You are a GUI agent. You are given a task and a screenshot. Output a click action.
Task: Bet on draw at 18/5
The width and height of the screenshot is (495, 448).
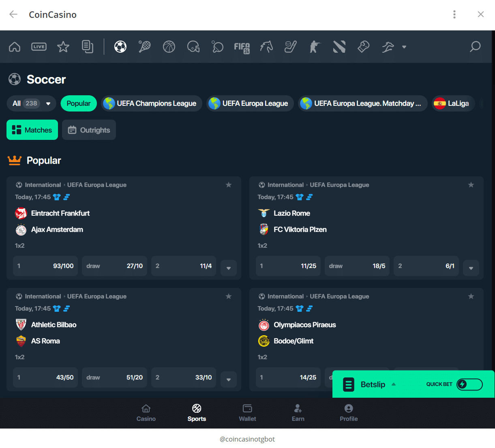(357, 266)
